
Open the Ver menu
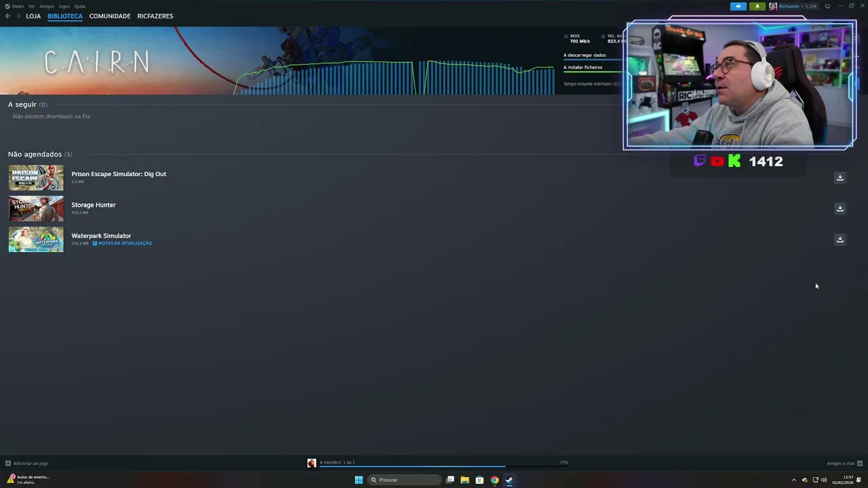[x=32, y=6]
